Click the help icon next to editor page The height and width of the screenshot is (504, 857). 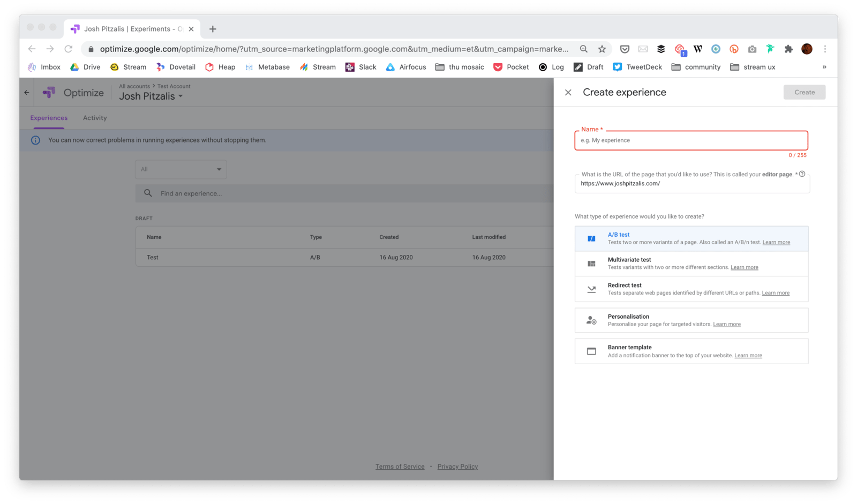click(802, 174)
